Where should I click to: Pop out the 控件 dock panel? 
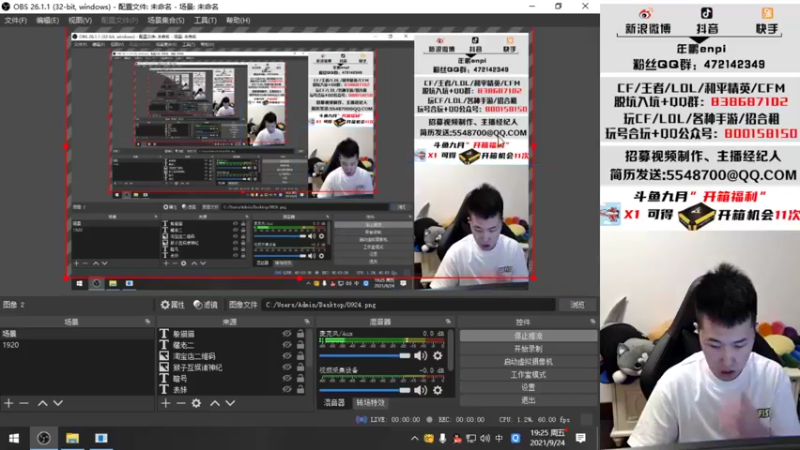(592, 322)
